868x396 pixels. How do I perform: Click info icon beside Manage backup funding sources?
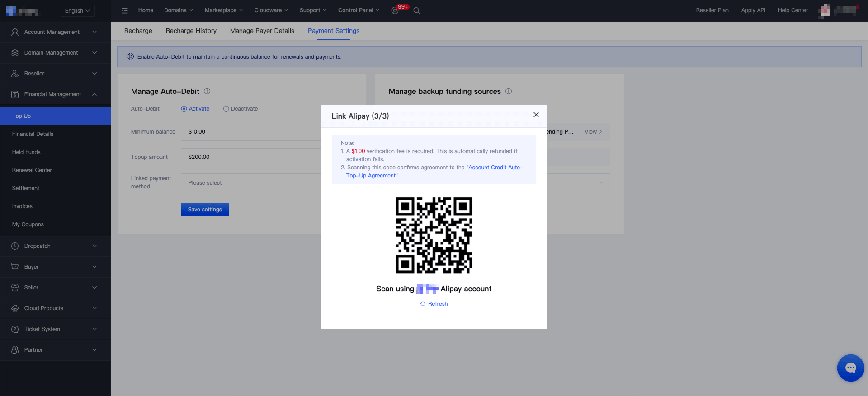[509, 91]
